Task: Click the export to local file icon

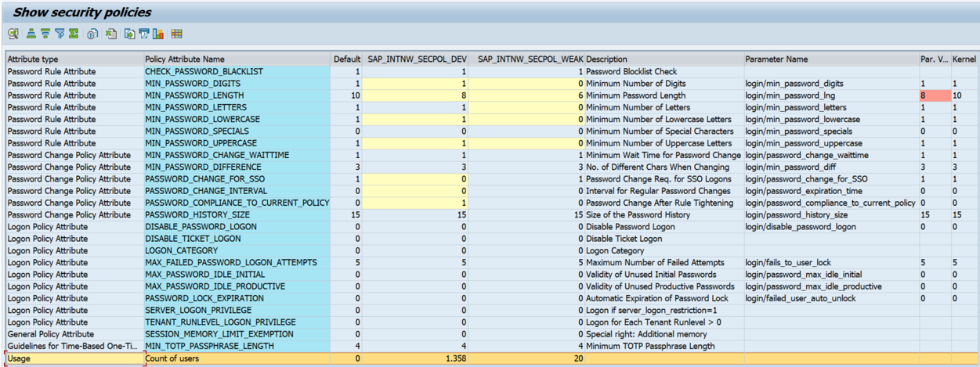Action: pos(129,34)
